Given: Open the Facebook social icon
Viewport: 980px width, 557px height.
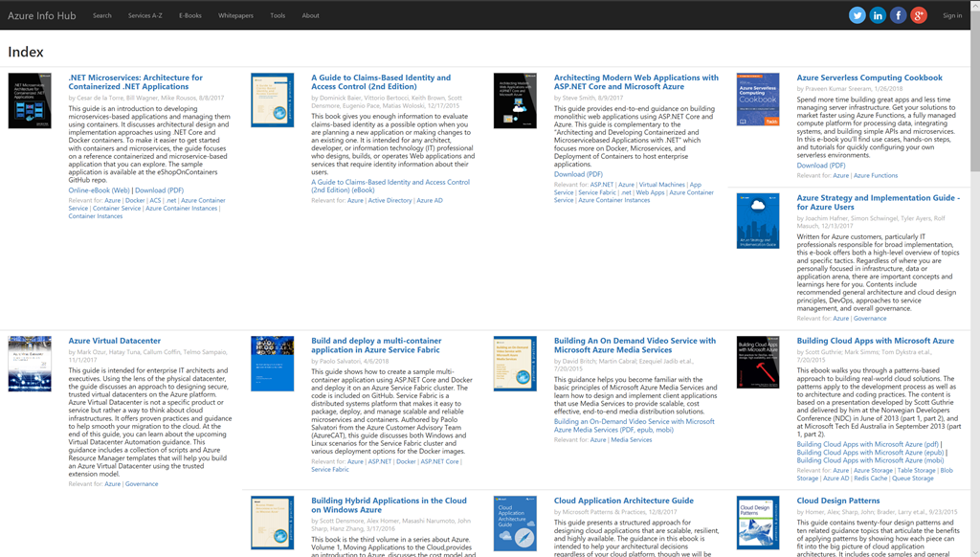Looking at the screenshot, I should (x=898, y=15).
